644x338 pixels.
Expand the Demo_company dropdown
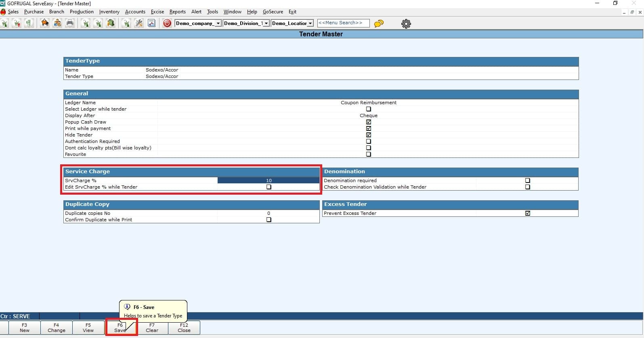[x=218, y=23]
